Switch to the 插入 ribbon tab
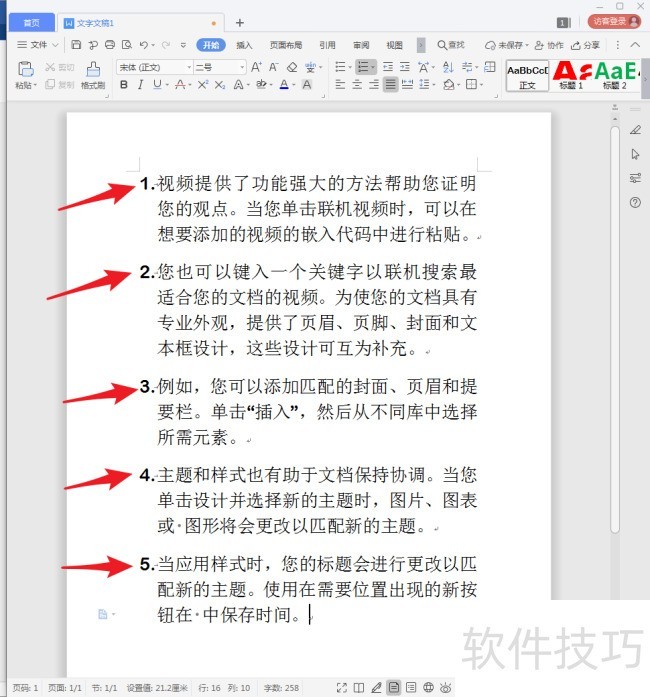650x697 pixels. 244,45
